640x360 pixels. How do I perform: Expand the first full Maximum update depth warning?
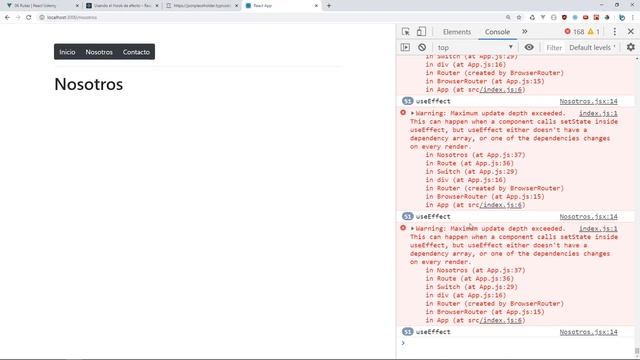(413, 113)
